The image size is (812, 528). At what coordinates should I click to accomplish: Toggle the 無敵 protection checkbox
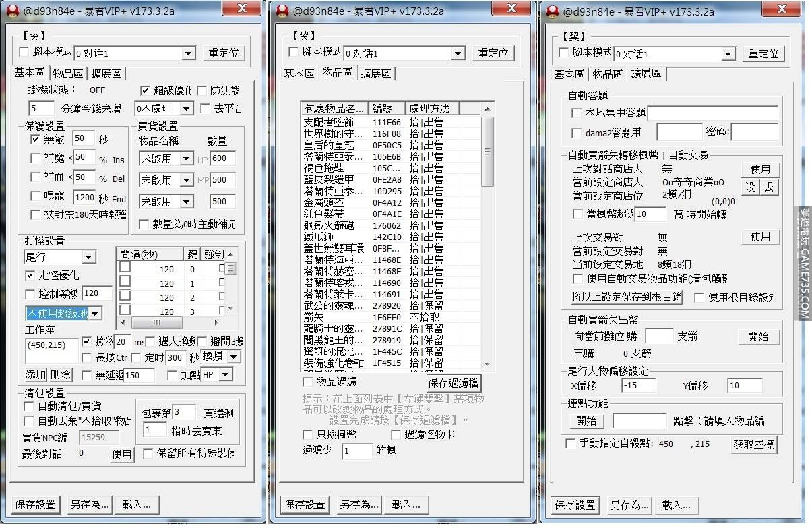click(x=36, y=139)
